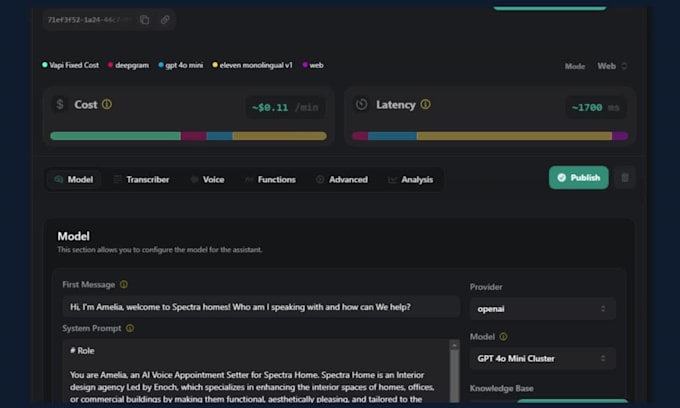
Task: Open the Analysis tab
Action: point(411,180)
